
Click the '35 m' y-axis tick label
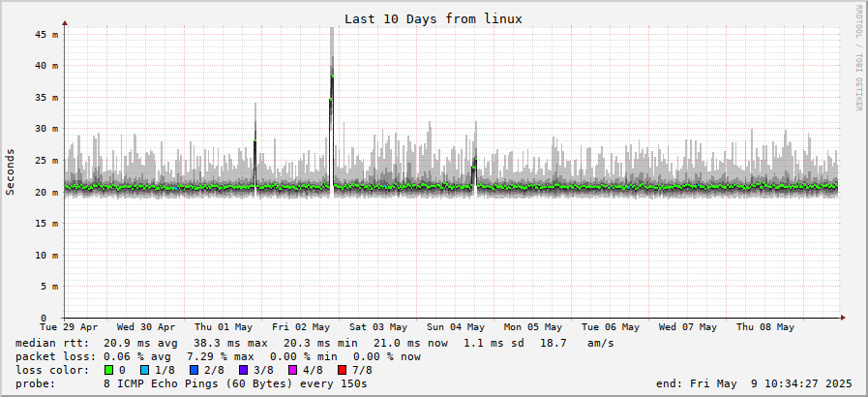point(46,97)
